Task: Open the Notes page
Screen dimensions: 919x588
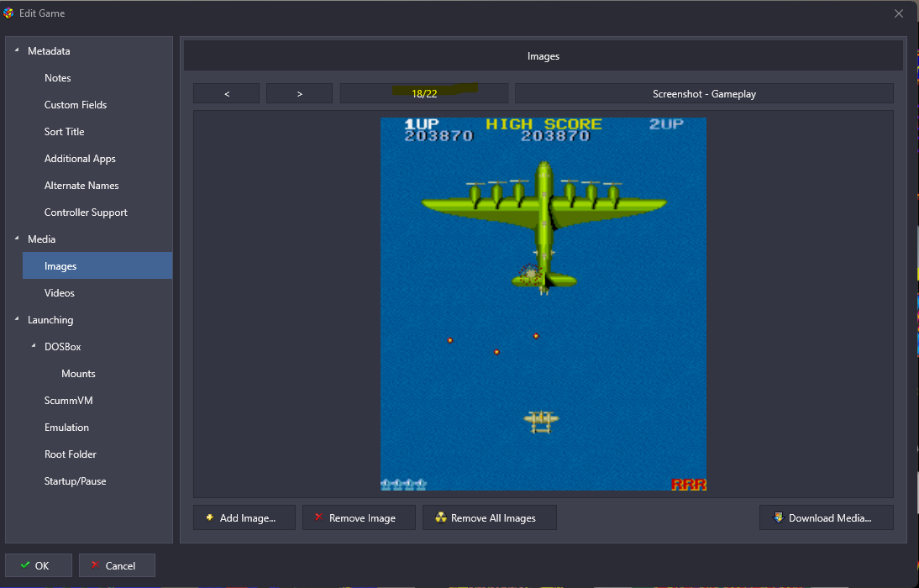Action: [57, 78]
